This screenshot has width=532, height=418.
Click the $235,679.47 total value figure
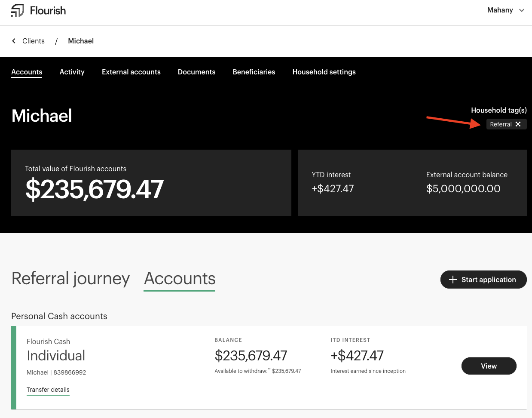point(95,189)
